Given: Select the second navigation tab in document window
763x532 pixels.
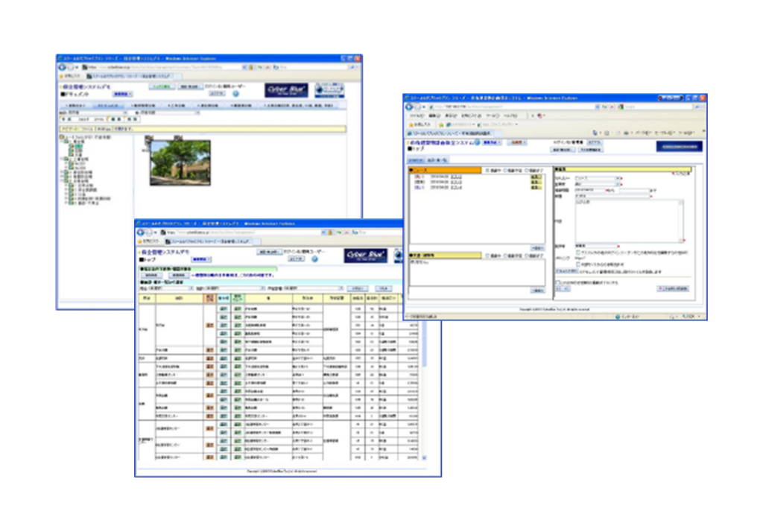Looking at the screenshot, I should coord(108,105).
